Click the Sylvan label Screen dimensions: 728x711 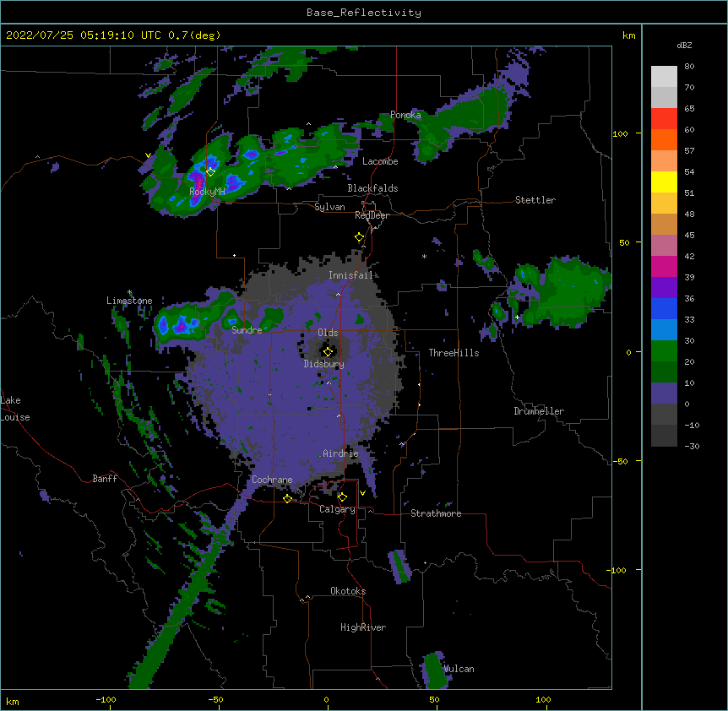[x=329, y=207]
